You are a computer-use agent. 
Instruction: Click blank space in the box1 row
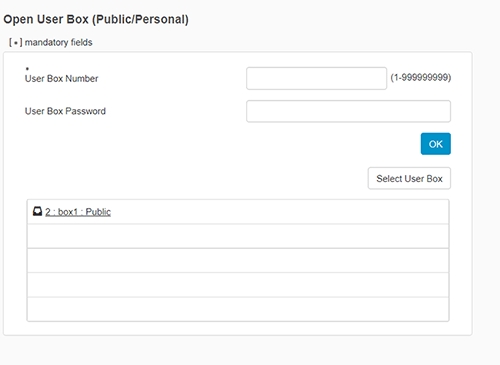tap(280, 212)
